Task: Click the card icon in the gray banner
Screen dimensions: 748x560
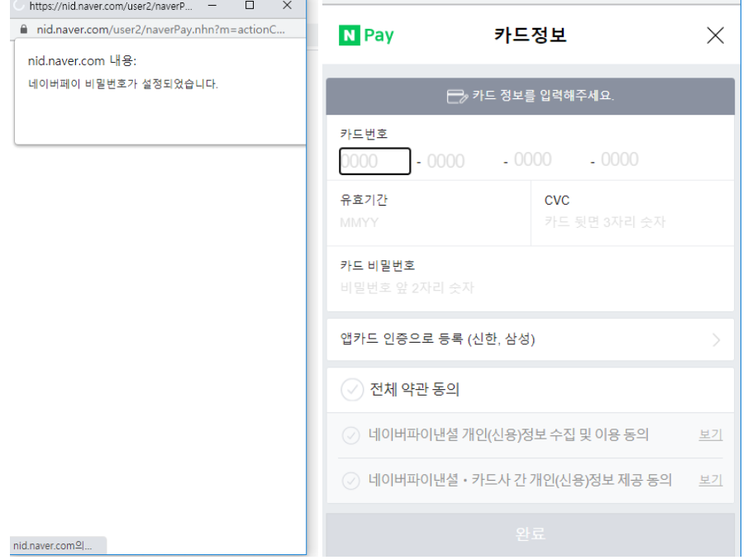Action: pos(457,97)
